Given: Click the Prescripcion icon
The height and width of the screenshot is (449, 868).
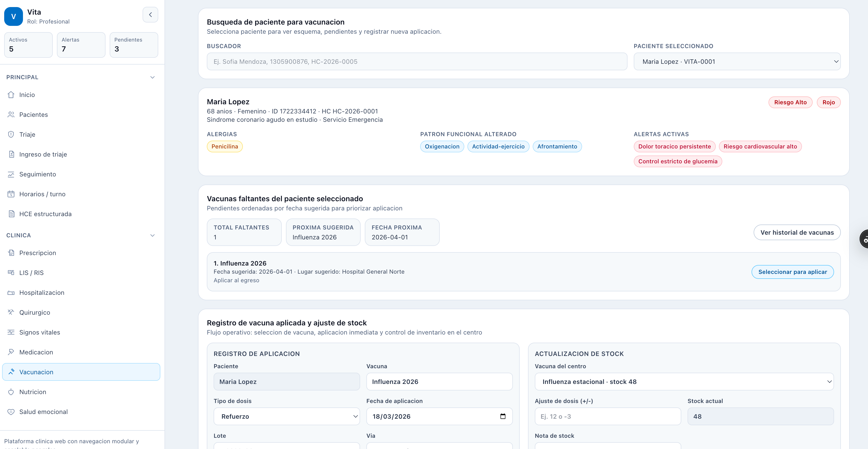Looking at the screenshot, I should (11, 253).
